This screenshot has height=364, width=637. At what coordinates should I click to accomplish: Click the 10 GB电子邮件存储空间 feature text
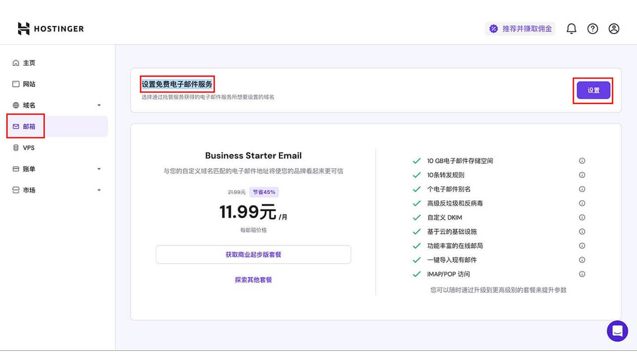(460, 161)
